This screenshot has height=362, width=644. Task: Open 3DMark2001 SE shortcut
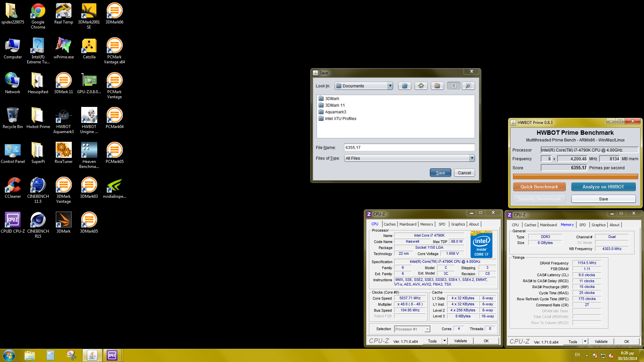(89, 16)
